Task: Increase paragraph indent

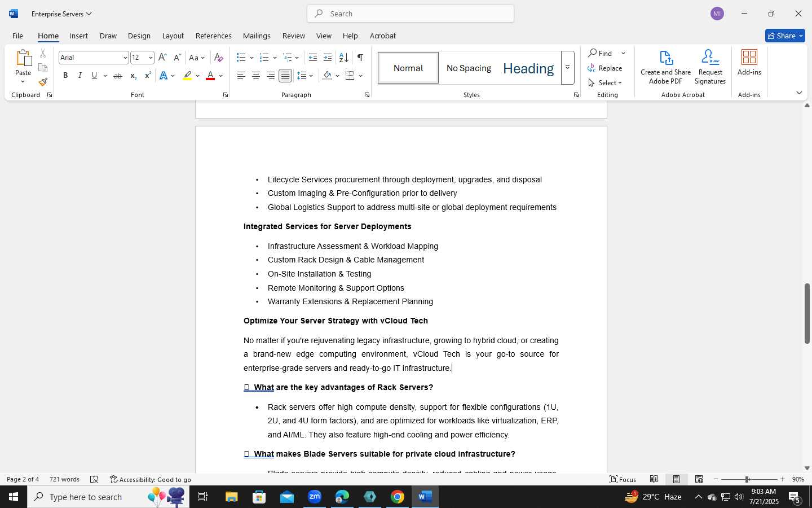Action: click(x=328, y=58)
